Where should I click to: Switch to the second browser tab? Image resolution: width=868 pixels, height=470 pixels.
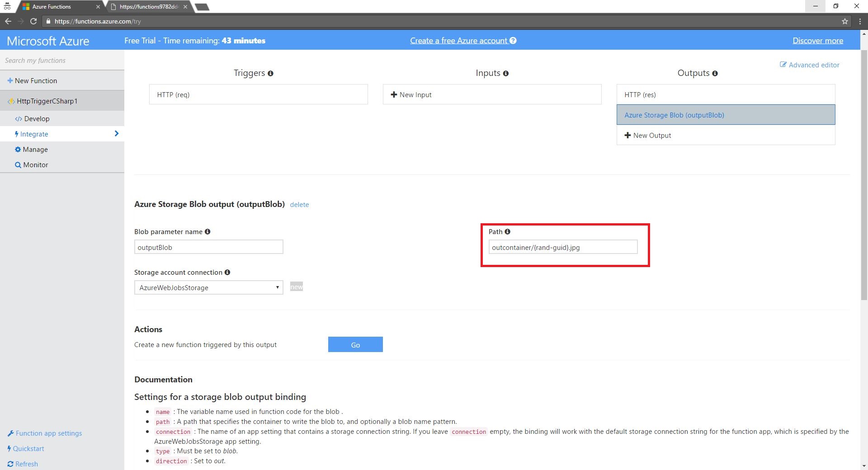point(149,7)
